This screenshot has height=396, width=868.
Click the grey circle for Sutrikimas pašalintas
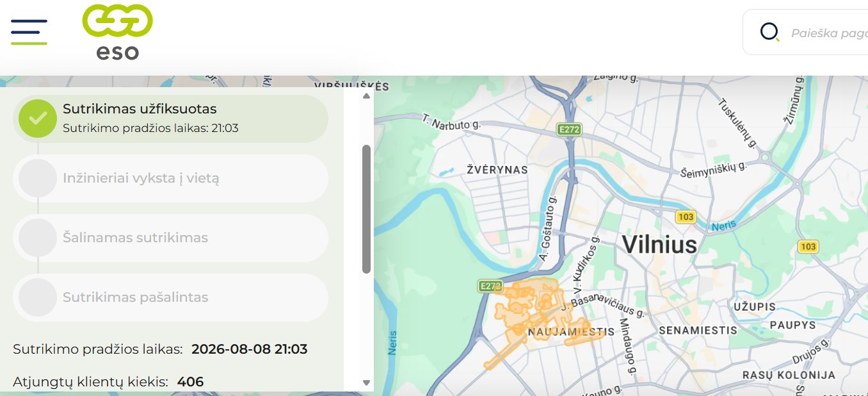point(38,297)
